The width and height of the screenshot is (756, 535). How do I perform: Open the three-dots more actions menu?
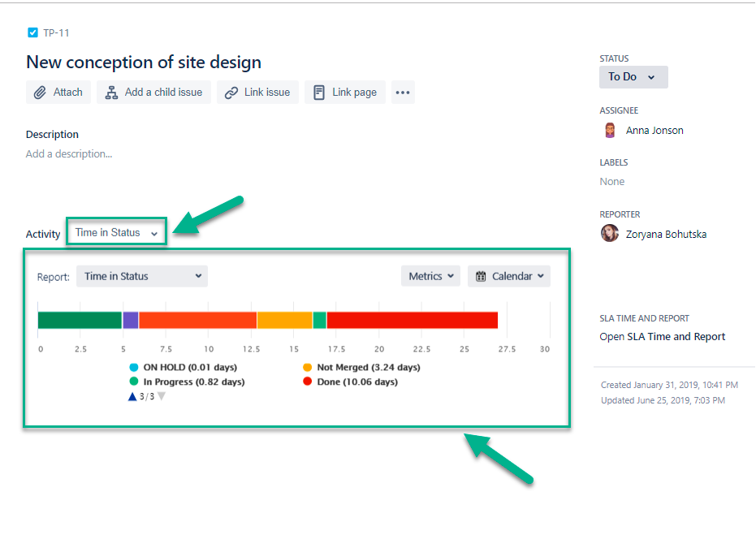403,93
